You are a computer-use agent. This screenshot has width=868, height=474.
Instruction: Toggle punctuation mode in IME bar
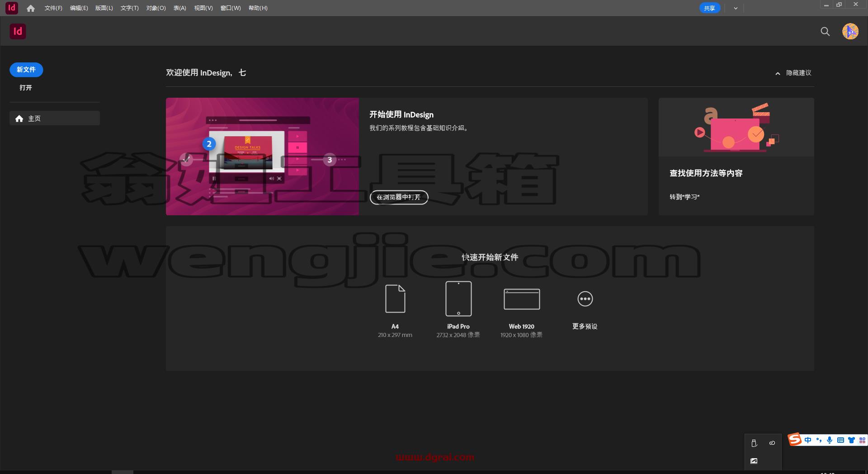(819, 440)
